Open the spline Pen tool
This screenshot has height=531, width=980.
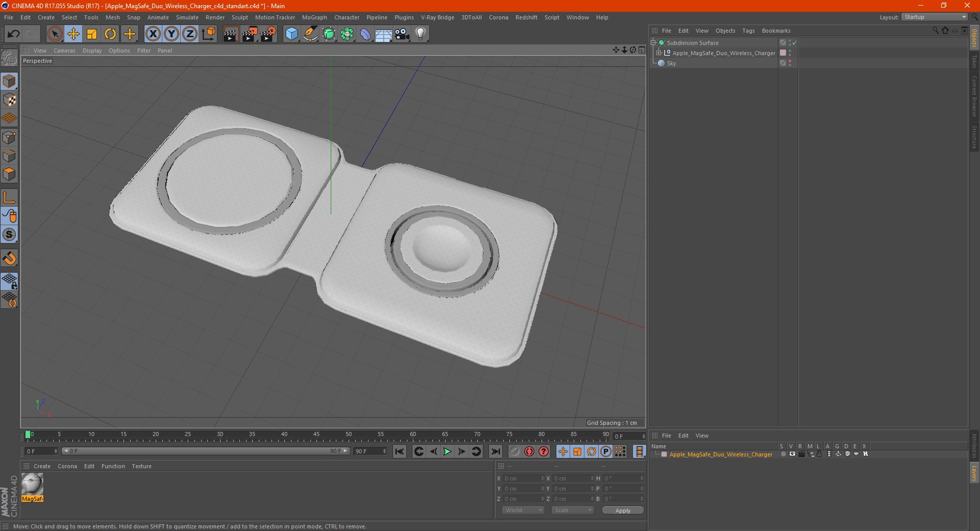point(310,34)
